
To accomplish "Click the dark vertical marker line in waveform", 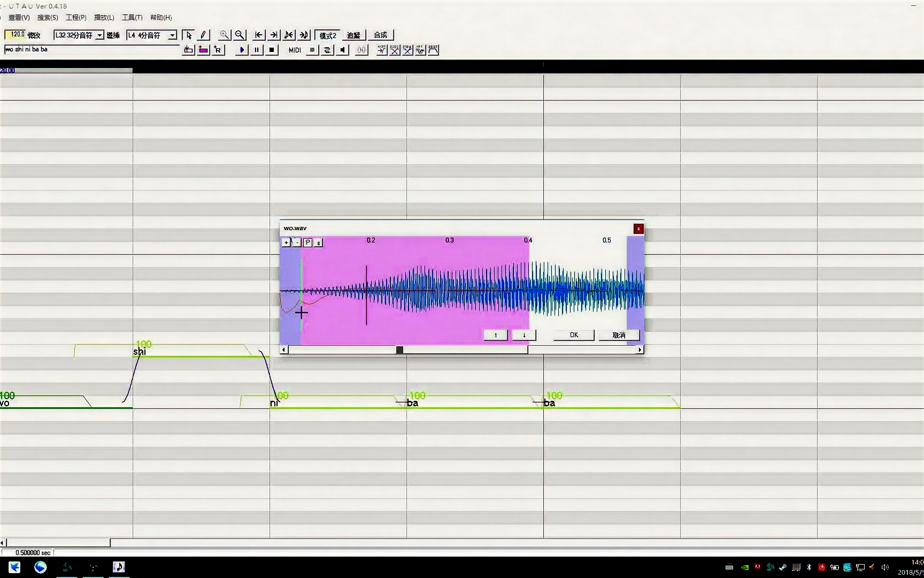I will click(366, 295).
